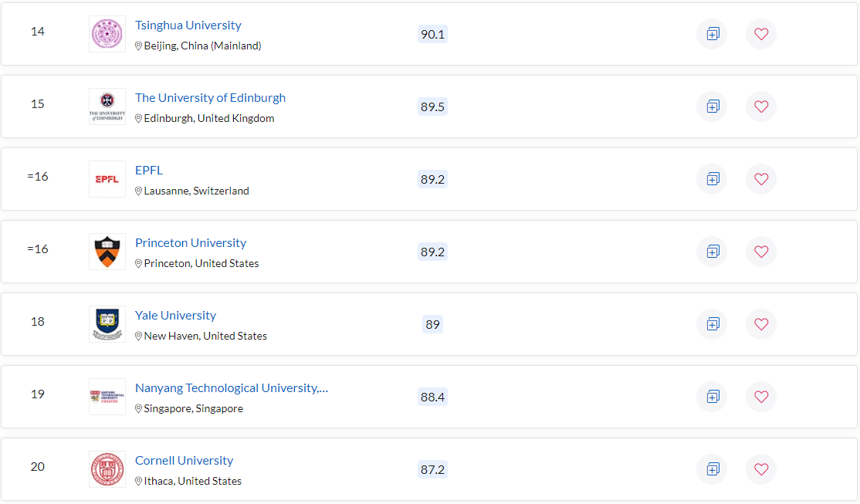Viewport: 860px width, 504px height.
Task: Click the EPFL logo thumbnail
Action: tap(107, 179)
